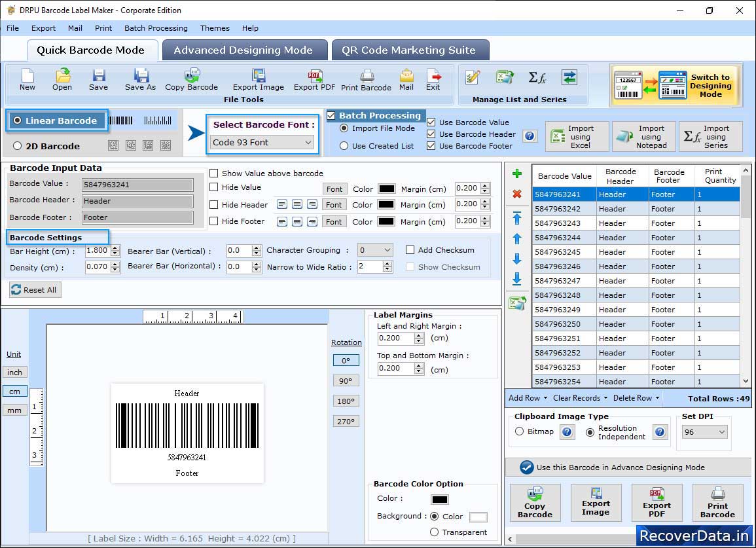The height and width of the screenshot is (548, 756).
Task: Increase Density value using spinner
Action: click(115, 265)
